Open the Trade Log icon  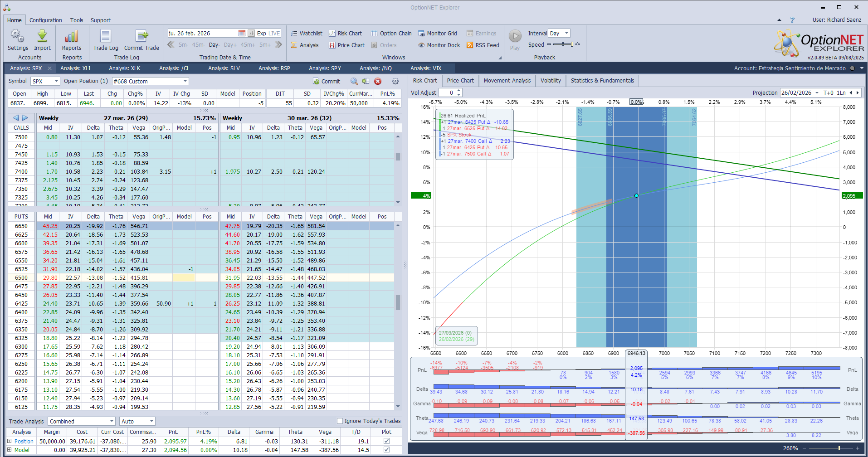point(106,36)
